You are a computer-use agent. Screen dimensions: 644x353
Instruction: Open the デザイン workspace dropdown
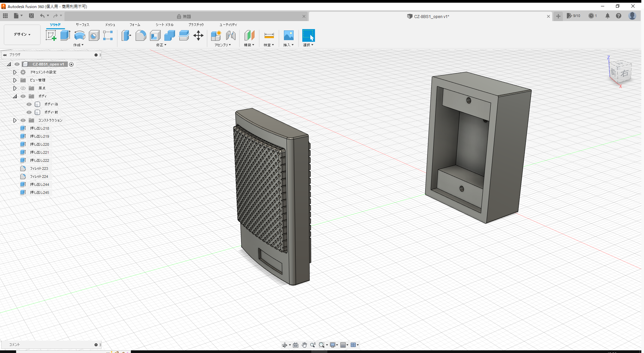coord(22,34)
